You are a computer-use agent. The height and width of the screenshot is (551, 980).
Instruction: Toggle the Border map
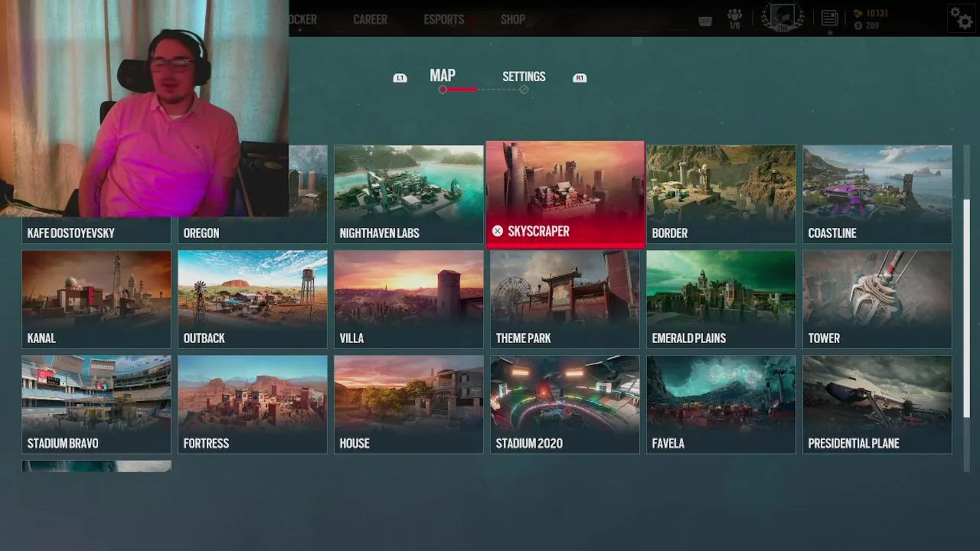[x=721, y=194]
